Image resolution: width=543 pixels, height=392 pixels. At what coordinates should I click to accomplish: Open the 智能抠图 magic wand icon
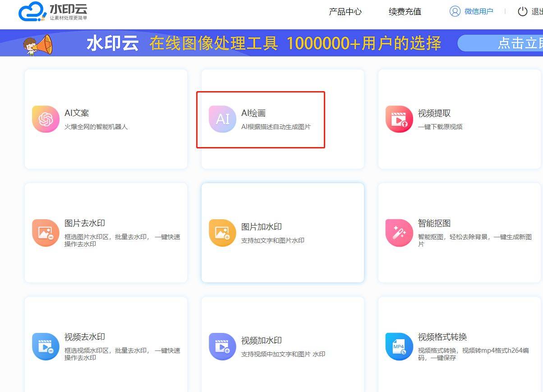click(x=399, y=233)
